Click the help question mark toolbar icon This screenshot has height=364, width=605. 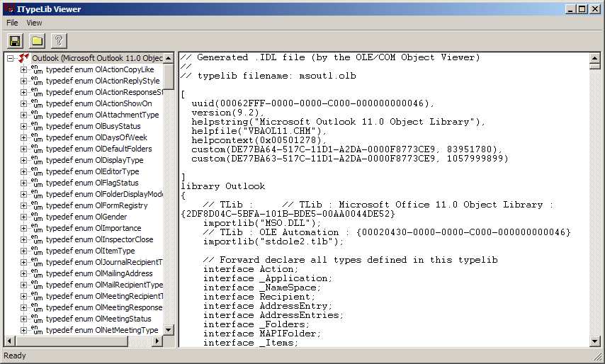[x=59, y=41]
